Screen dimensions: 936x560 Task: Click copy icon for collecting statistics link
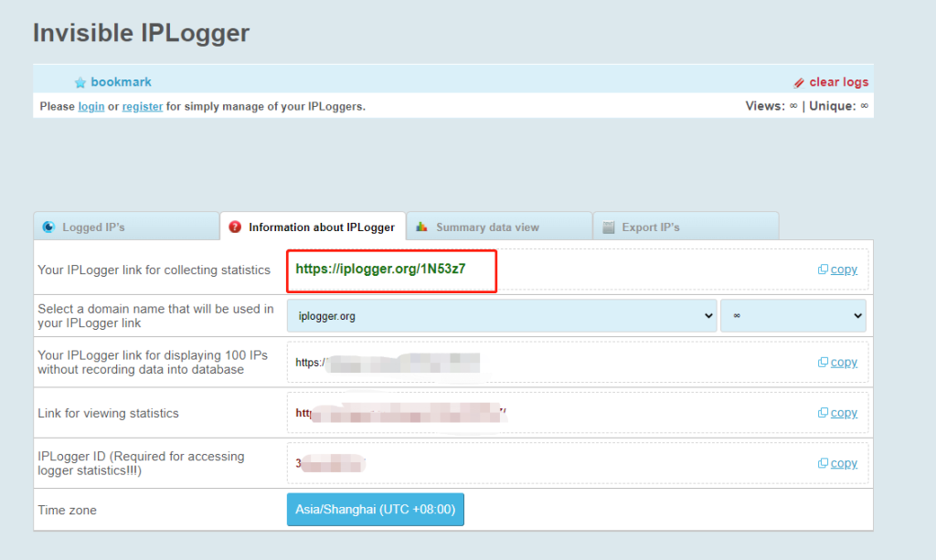[x=823, y=269]
